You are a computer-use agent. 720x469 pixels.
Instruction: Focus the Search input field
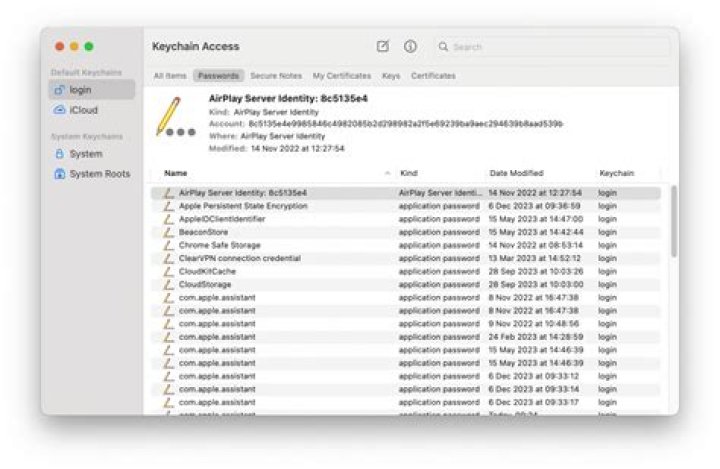pyautogui.click(x=553, y=46)
